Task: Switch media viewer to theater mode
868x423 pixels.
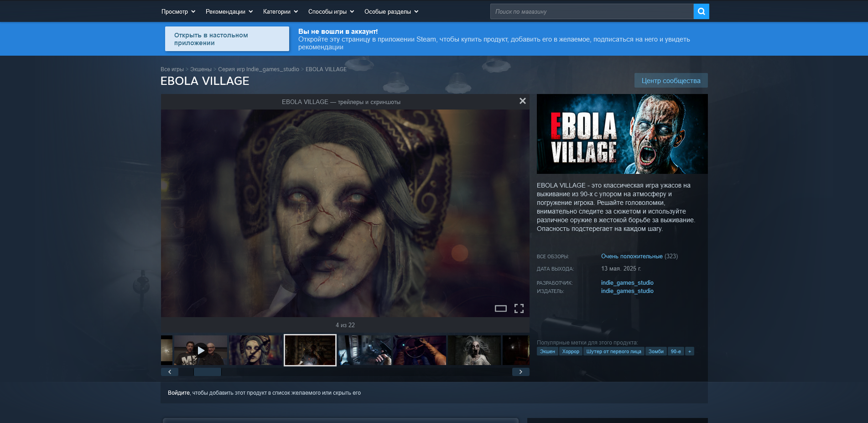Action: coord(501,308)
